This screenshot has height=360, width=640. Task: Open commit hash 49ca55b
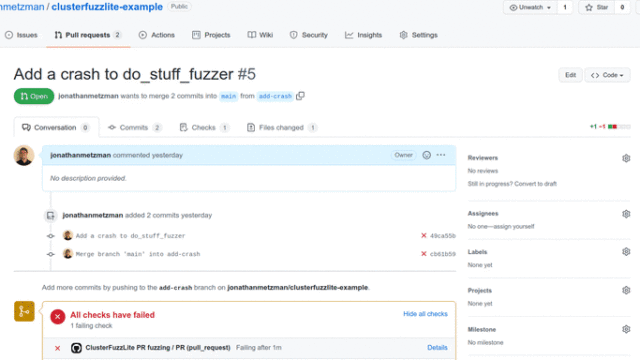tap(442, 236)
